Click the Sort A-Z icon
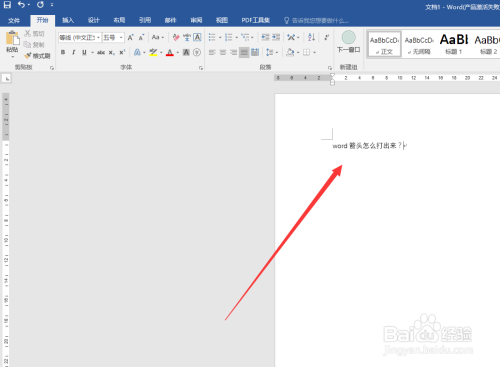The height and width of the screenshot is (367, 500). coord(312,37)
